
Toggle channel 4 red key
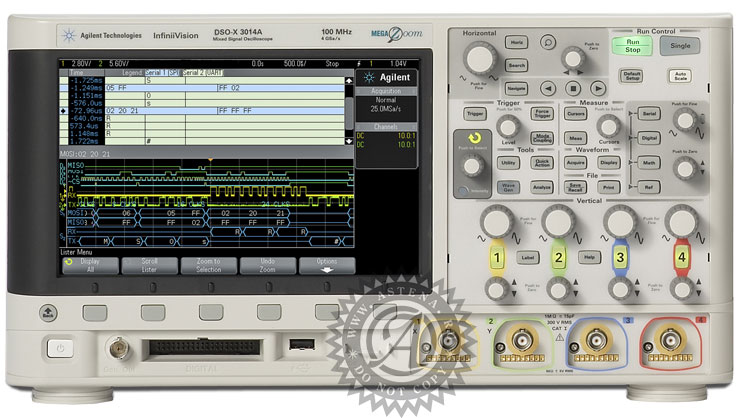tap(682, 258)
